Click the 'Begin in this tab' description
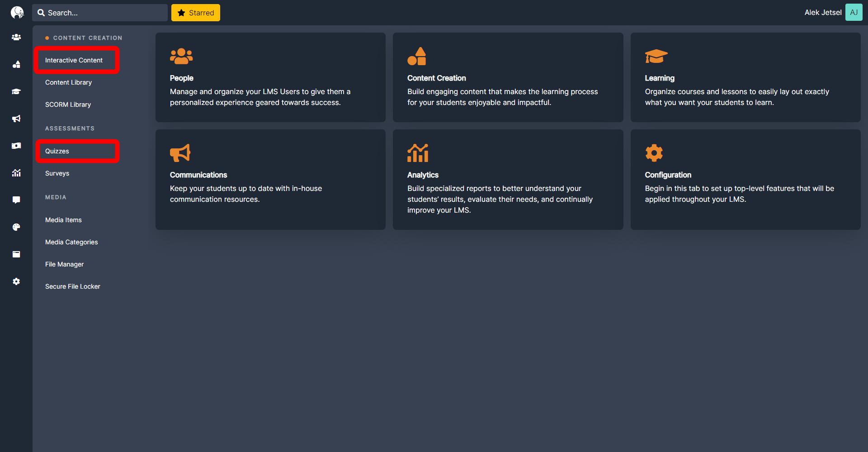This screenshot has width=868, height=452. (740, 194)
